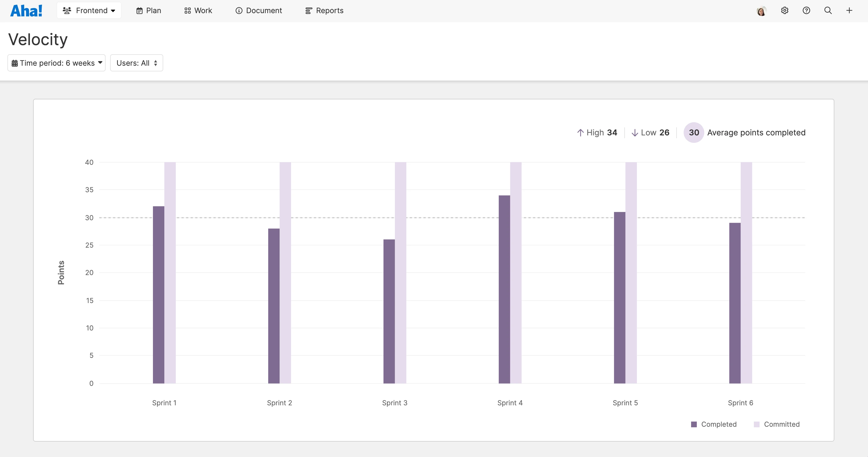Open the Users: All dropdown
868x457 pixels.
[x=136, y=63]
